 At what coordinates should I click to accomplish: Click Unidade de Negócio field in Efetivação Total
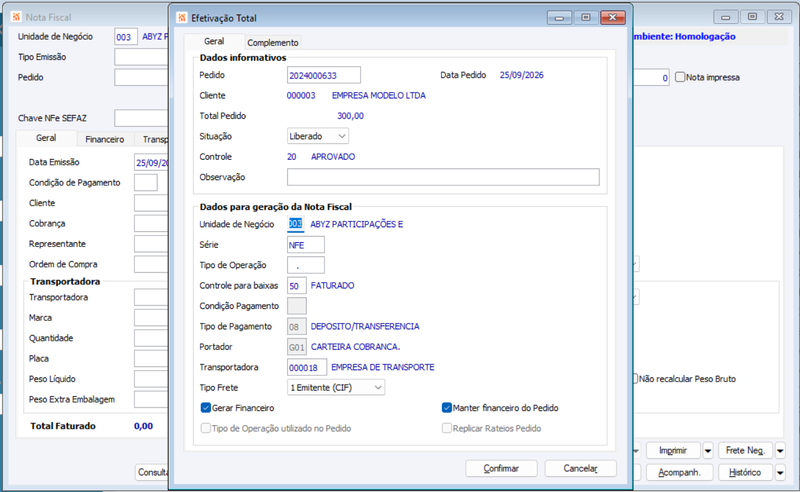coord(295,224)
